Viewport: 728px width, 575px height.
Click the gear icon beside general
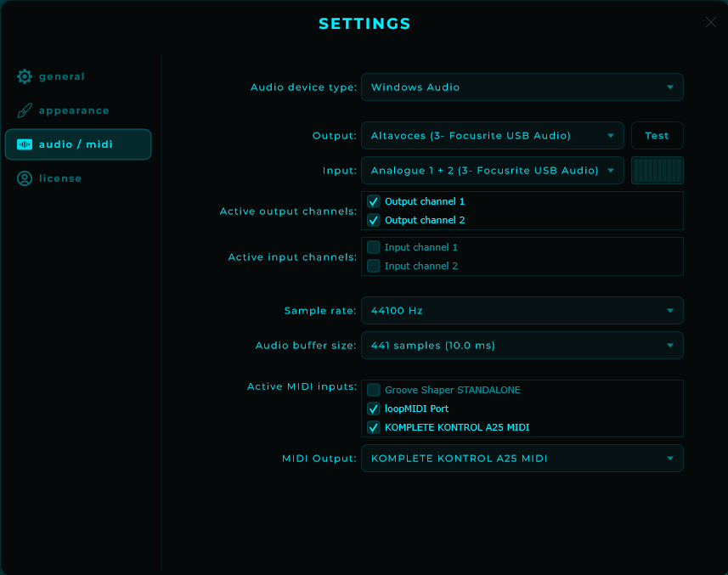[x=25, y=76]
